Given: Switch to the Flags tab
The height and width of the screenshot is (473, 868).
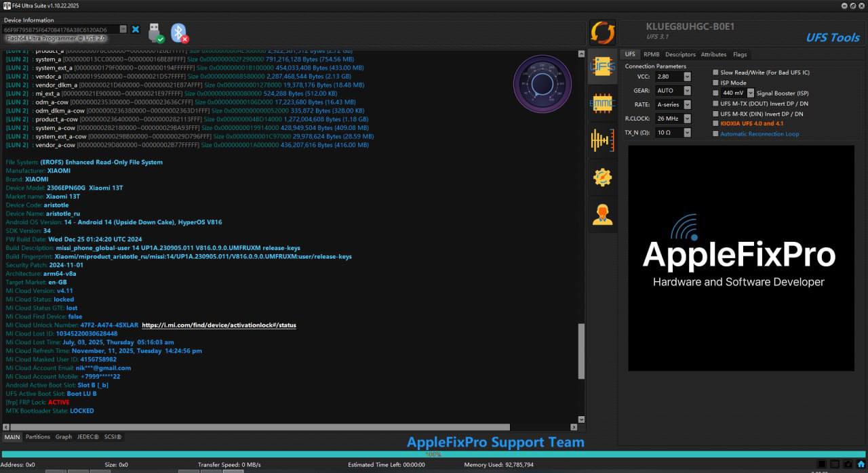Looking at the screenshot, I should (740, 54).
